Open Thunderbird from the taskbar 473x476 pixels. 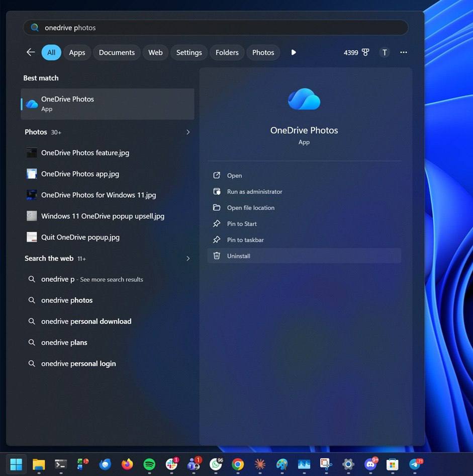[105, 464]
